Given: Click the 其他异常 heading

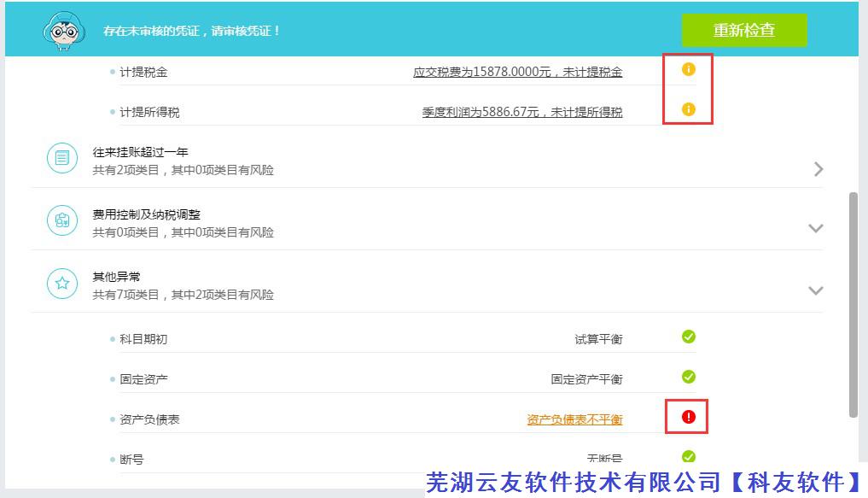Looking at the screenshot, I should tap(116, 277).
